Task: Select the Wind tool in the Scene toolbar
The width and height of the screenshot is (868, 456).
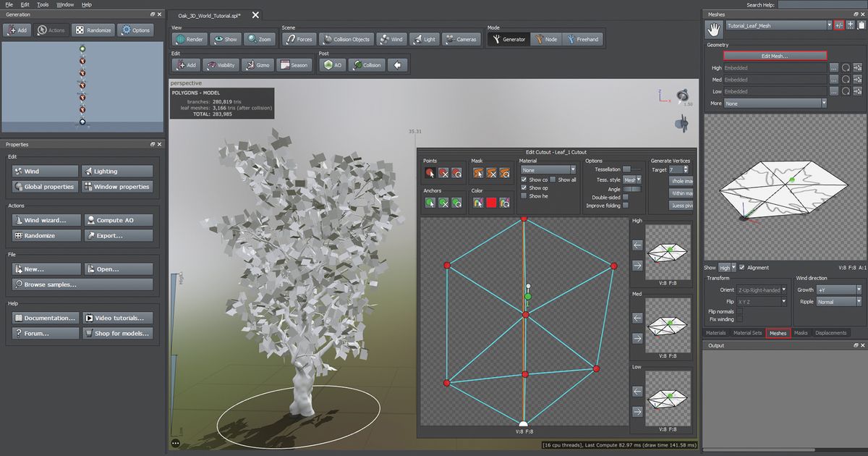Action: (x=391, y=39)
